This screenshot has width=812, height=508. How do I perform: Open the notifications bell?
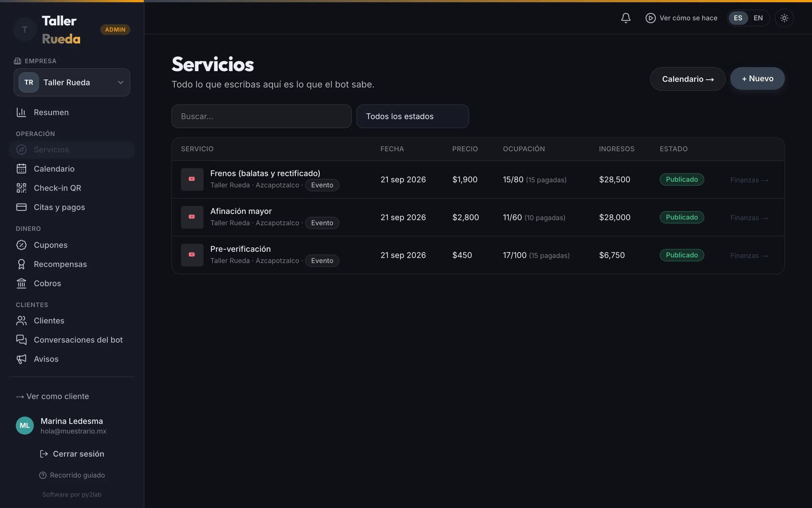626,18
